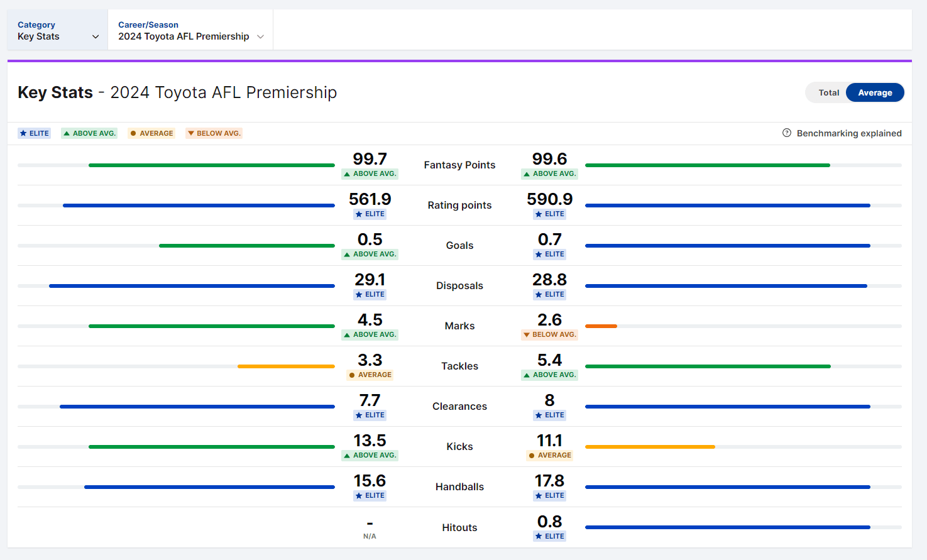
Task: Click the 17.8 Handballs value
Action: click(x=549, y=481)
